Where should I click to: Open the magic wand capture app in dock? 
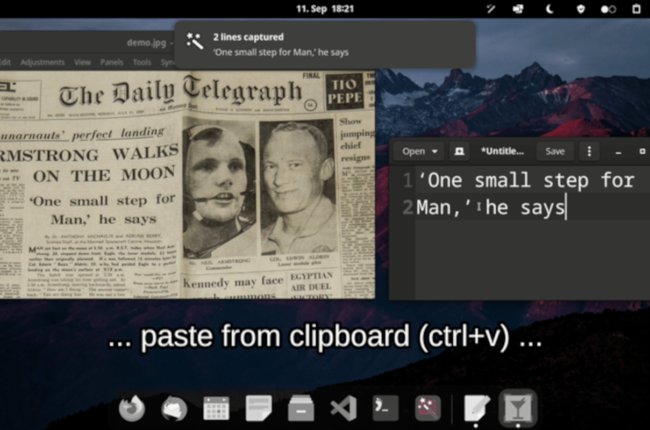click(428, 408)
